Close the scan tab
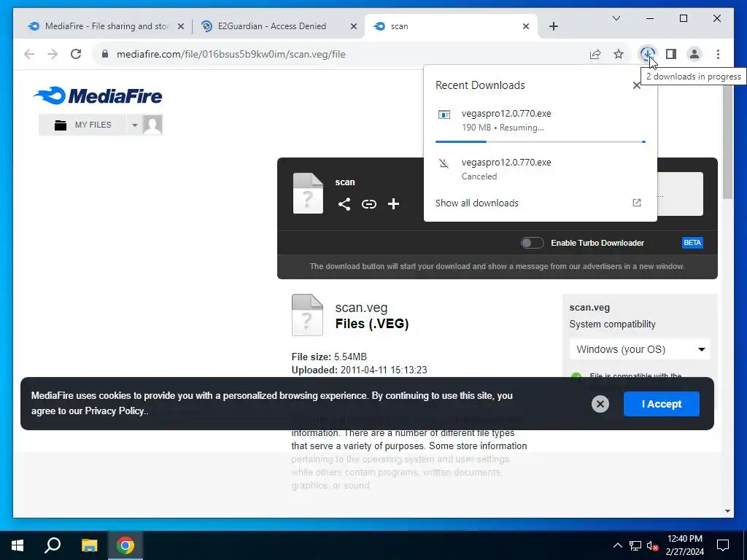This screenshot has width=747, height=560. [x=525, y=27]
